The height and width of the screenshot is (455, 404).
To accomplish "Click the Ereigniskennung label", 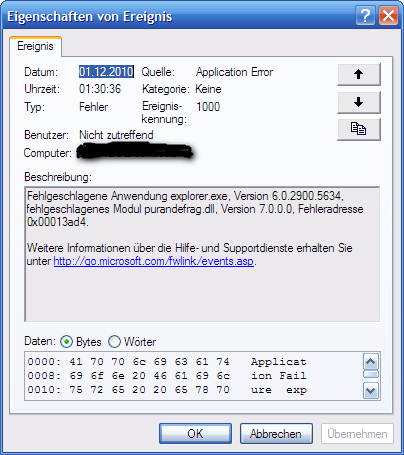I will coord(164,113).
